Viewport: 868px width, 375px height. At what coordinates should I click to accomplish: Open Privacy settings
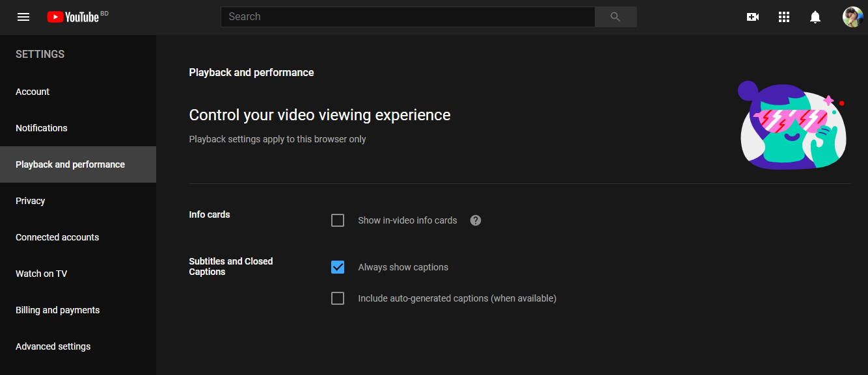coord(31,201)
